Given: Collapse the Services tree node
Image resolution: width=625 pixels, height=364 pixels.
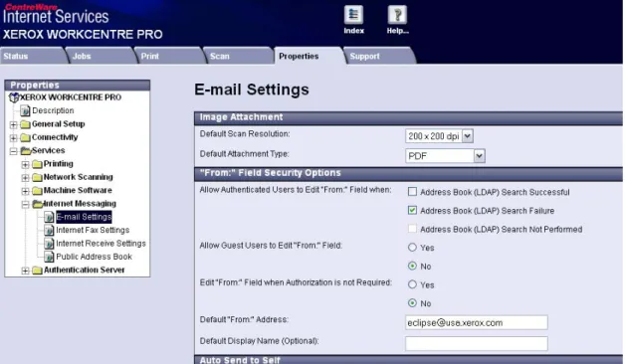Looking at the screenshot, I should (14, 151).
